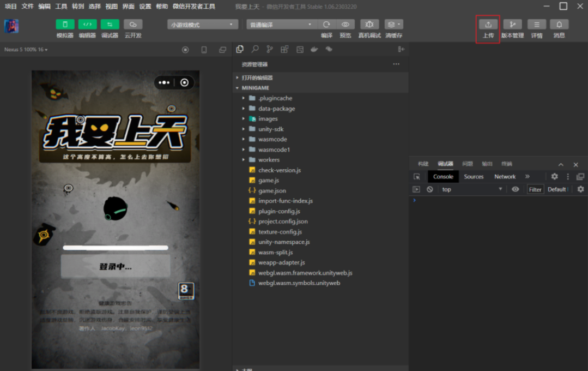Open the cloud development (云开发) button

(133, 25)
